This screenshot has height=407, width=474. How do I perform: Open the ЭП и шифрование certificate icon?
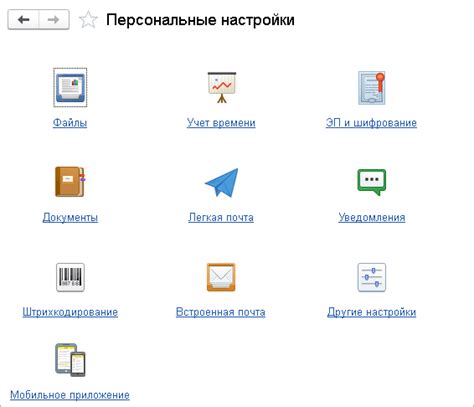click(x=372, y=88)
